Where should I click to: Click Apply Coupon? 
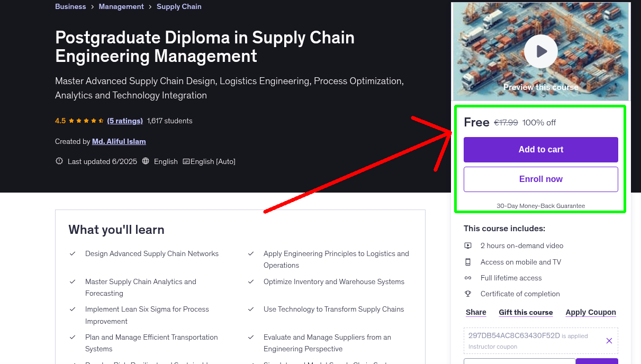click(x=590, y=312)
